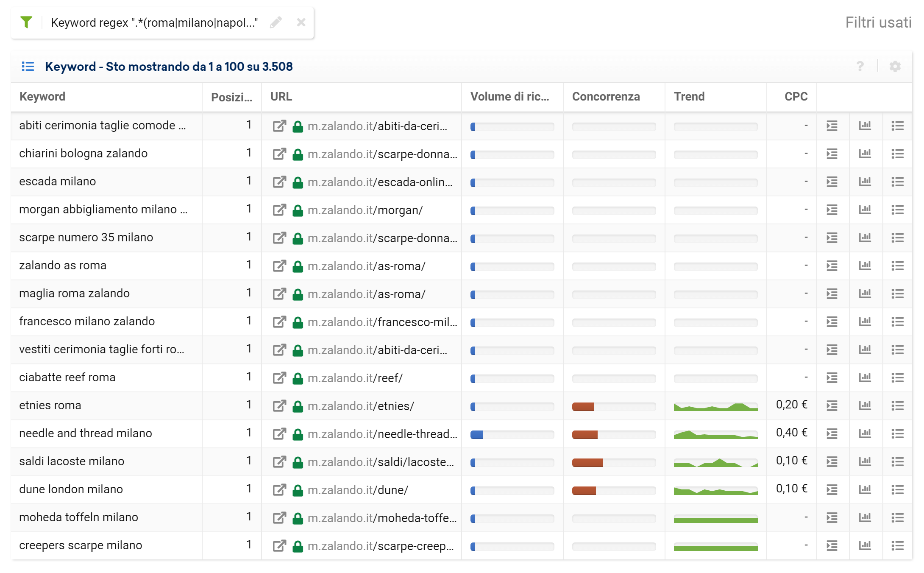Image resolution: width=924 pixels, height=573 pixels.
Task: Sort by CPC column header
Action: click(x=796, y=97)
